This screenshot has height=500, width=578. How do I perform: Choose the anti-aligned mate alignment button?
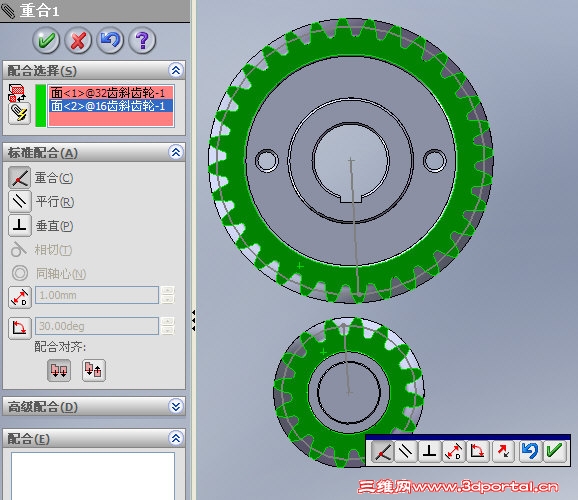click(x=94, y=370)
